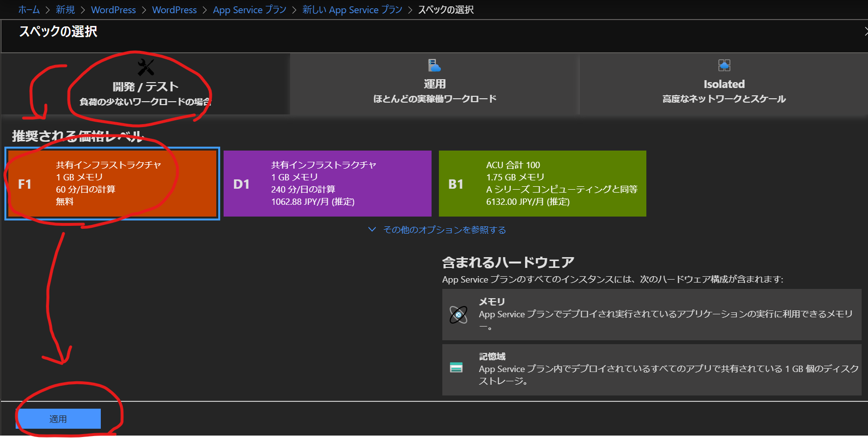Screen dimensions: 868x438
Task: Click the storage disk icon
Action: tap(456, 367)
